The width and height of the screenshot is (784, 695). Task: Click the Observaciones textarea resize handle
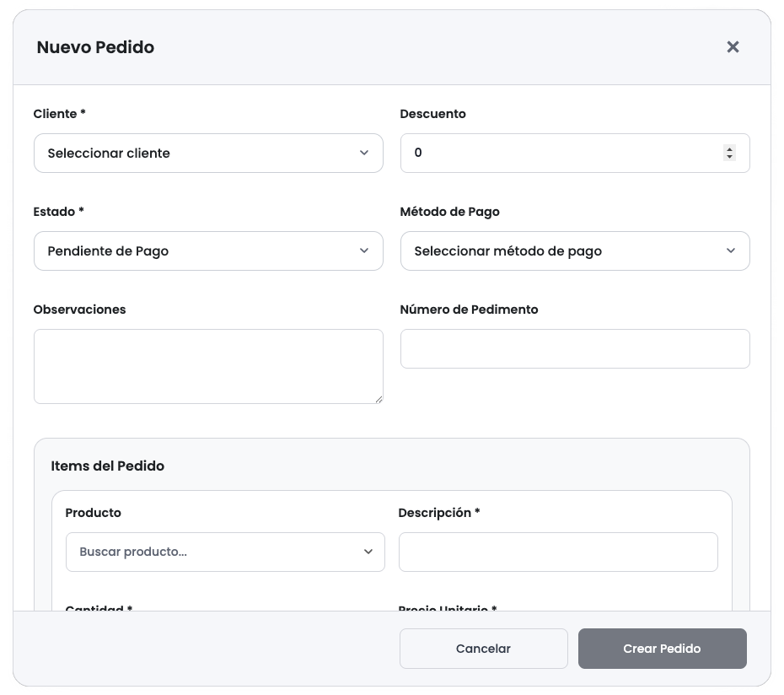[379, 399]
